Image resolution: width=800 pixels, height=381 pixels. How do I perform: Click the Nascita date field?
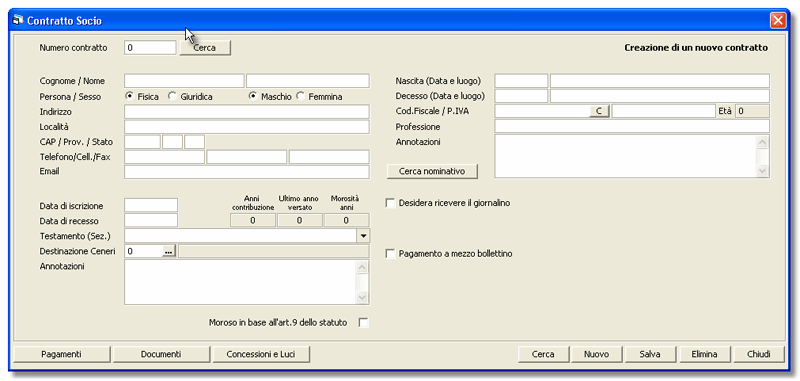tap(521, 81)
